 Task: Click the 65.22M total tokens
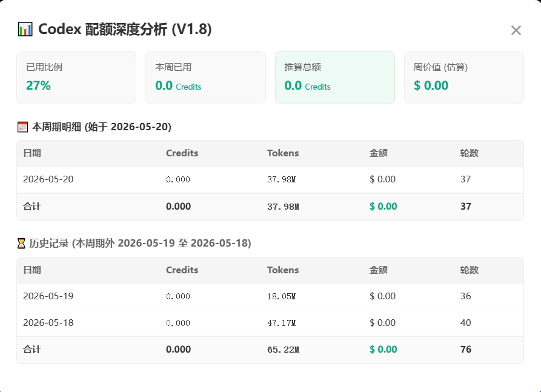tap(284, 350)
